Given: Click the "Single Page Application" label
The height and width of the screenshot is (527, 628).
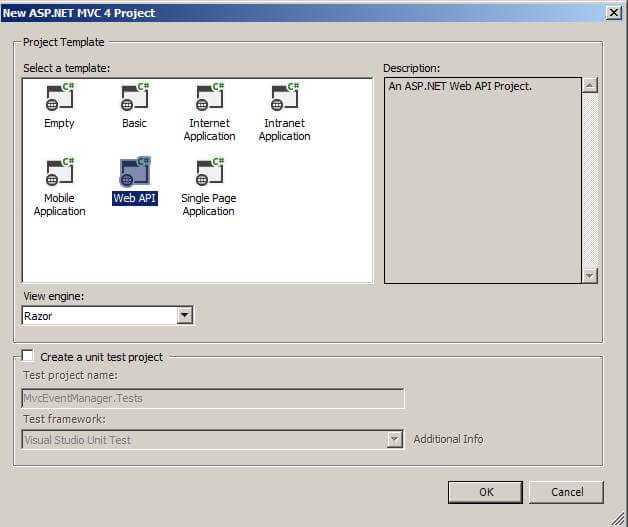Looking at the screenshot, I should point(209,204).
